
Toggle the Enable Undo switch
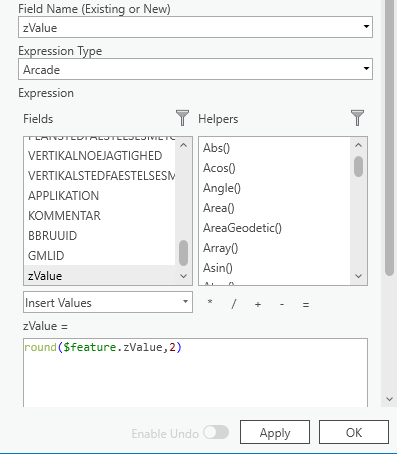216,432
